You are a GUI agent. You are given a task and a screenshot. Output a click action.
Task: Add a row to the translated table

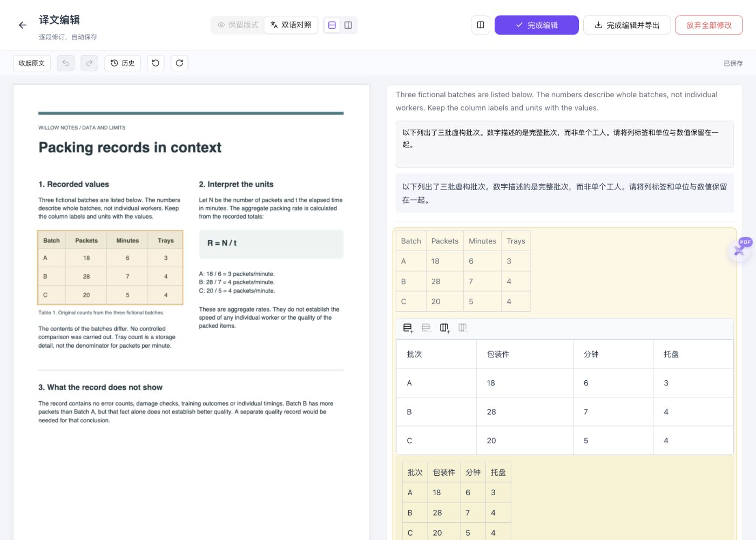tap(408, 328)
